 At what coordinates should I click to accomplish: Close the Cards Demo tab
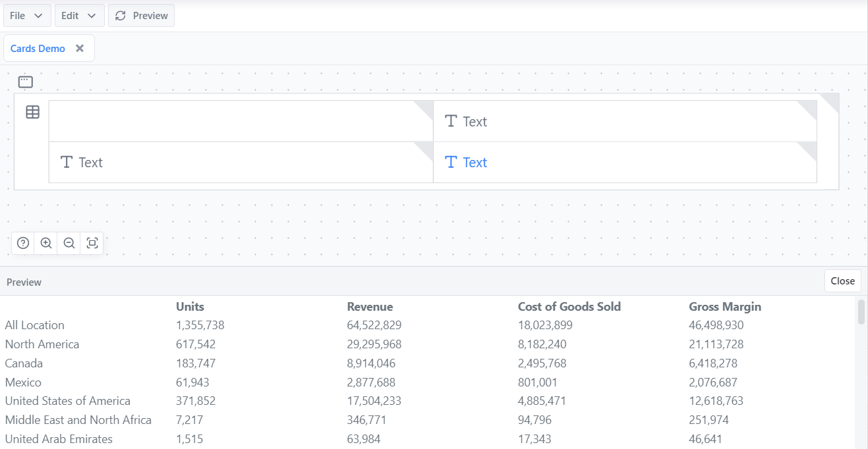(x=80, y=48)
